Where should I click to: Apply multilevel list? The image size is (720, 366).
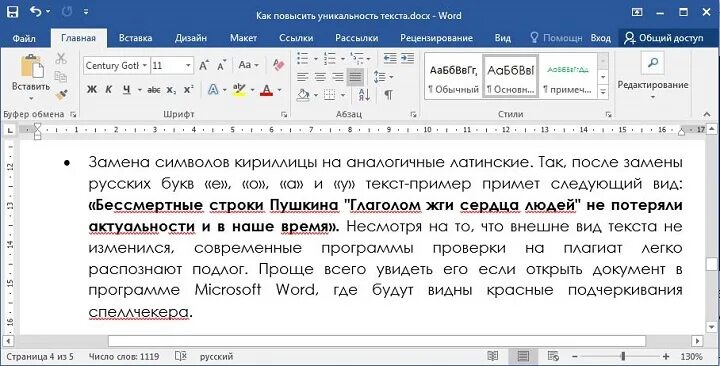(357, 58)
